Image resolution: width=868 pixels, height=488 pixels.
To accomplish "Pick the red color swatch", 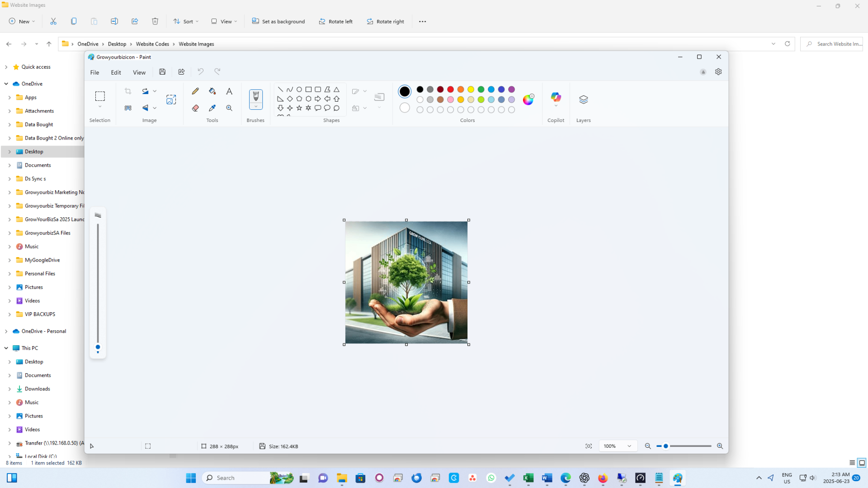I will (x=450, y=89).
